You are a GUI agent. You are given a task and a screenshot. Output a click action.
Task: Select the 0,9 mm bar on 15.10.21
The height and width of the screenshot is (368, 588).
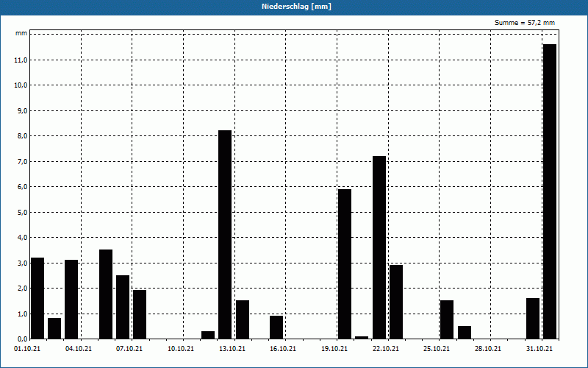276,328
